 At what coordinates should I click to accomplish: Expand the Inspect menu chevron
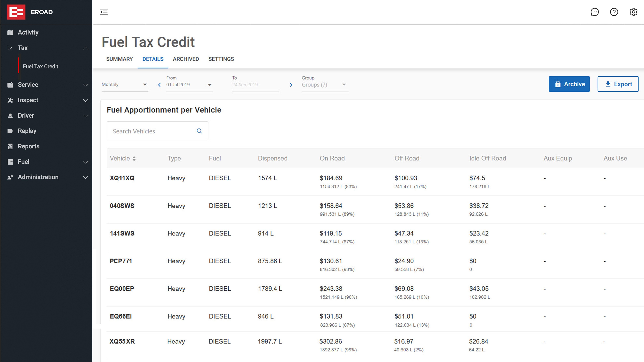click(86, 100)
